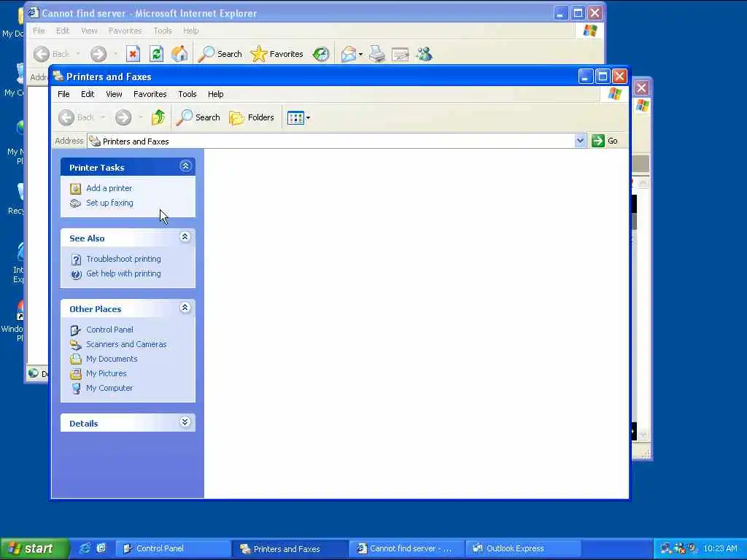Open Favorites menu in Printers and Faxes

click(x=150, y=94)
